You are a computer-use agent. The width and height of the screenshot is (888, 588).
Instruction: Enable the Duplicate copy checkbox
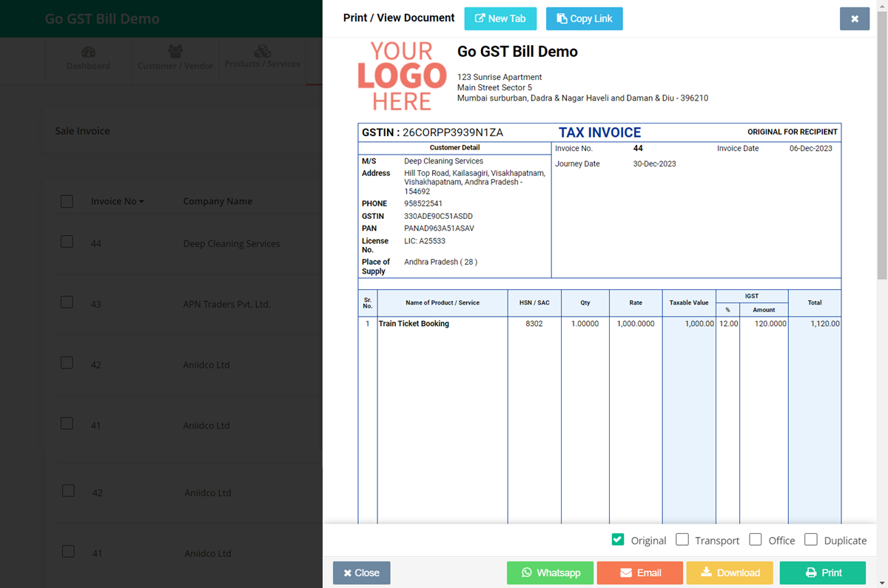pos(811,540)
